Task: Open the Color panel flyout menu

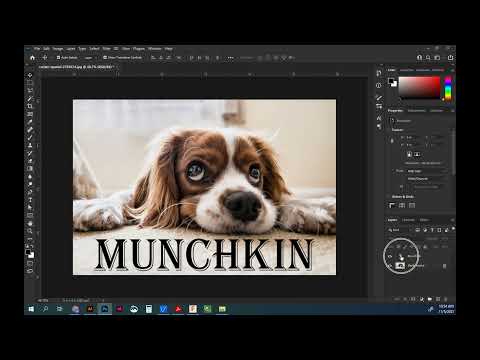Action: pyautogui.click(x=452, y=70)
